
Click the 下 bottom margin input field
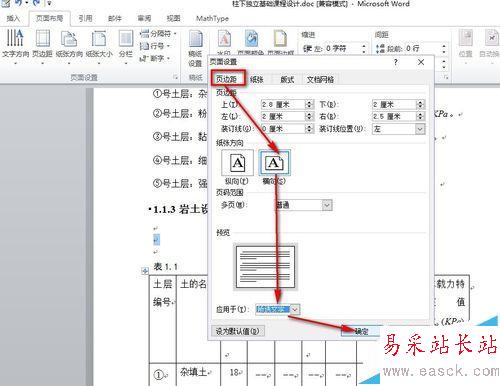click(394, 104)
